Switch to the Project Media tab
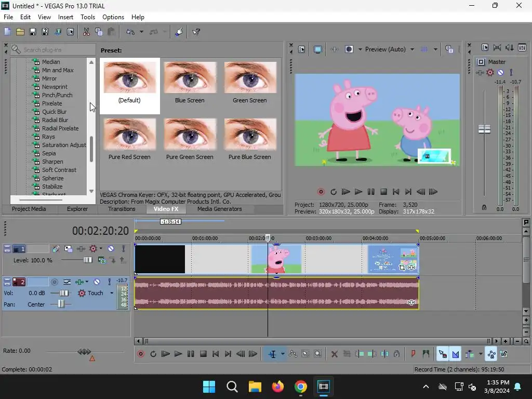Viewport: 532px width, 399px height. tap(29, 209)
